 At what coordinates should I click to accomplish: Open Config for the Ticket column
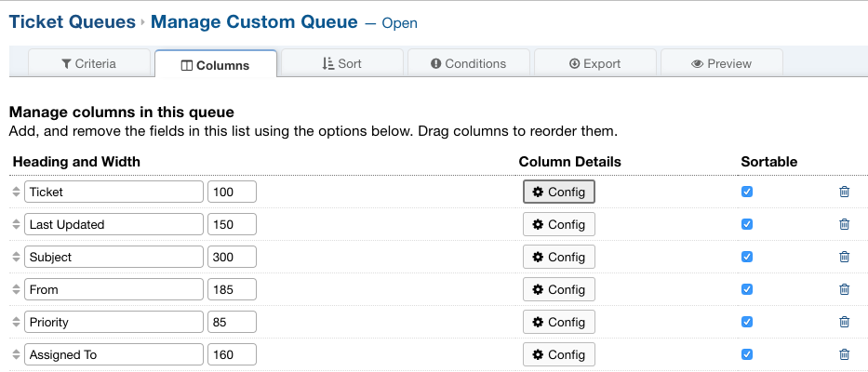[x=558, y=192]
